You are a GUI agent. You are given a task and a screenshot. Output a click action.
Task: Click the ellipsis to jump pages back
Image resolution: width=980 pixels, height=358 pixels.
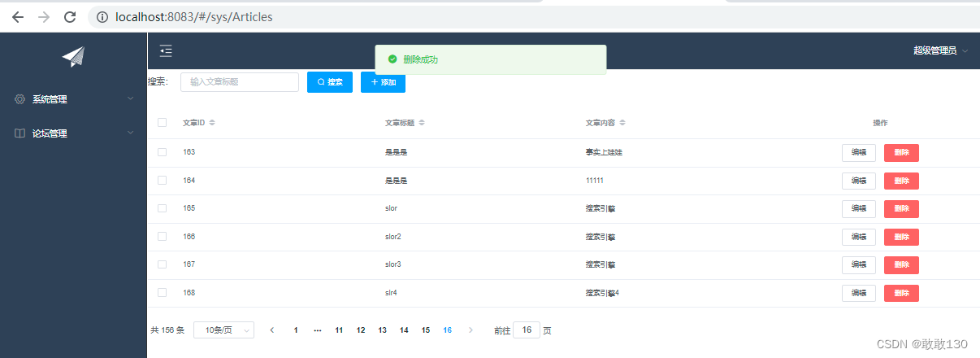click(318, 330)
